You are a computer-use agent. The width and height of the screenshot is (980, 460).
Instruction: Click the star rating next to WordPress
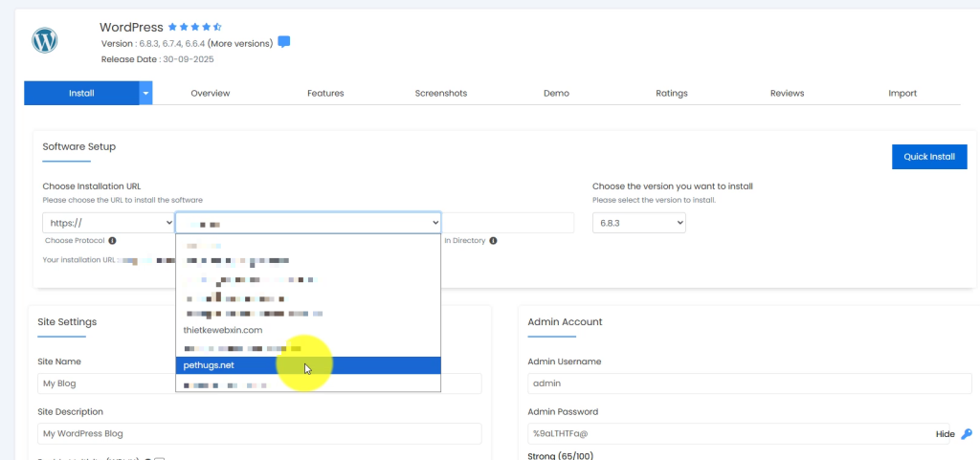point(195,27)
